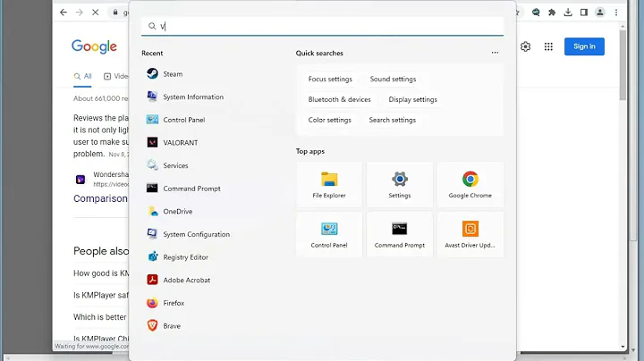This screenshot has height=361, width=644.
Task: Click the Google logo
Action: (x=94, y=46)
